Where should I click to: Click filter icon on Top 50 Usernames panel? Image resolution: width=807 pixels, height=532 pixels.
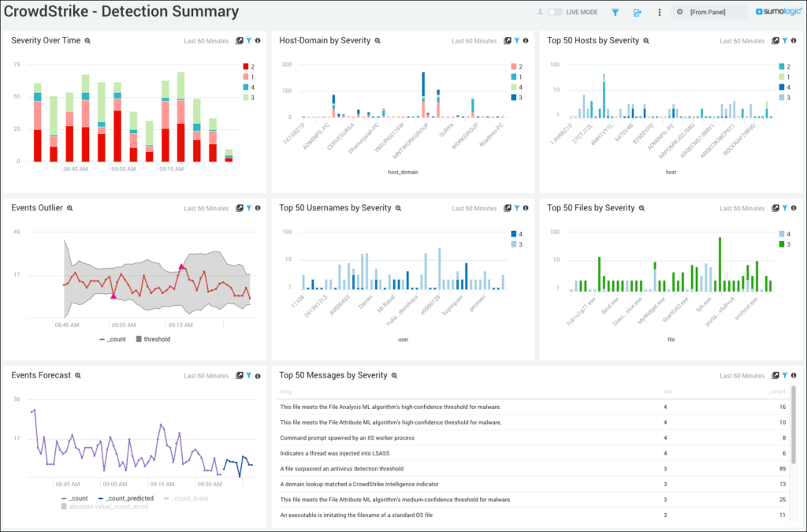(517, 208)
